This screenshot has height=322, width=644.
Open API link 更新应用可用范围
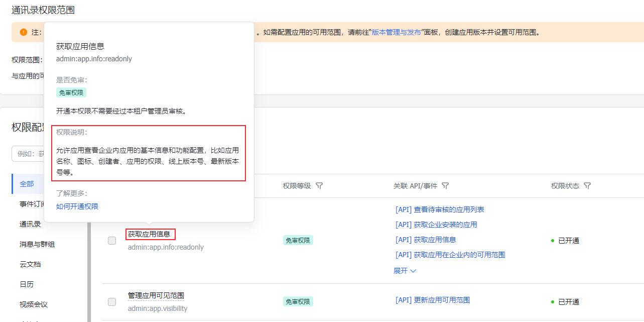coord(433,300)
